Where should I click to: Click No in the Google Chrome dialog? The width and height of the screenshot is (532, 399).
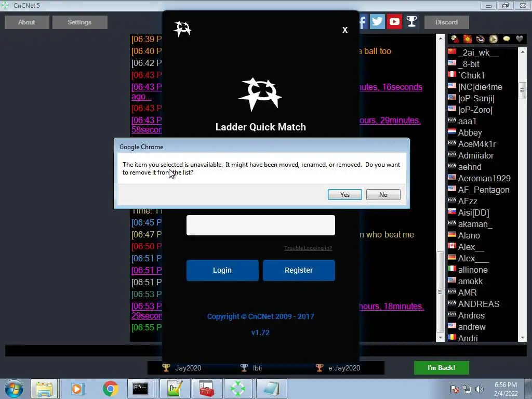(383, 194)
